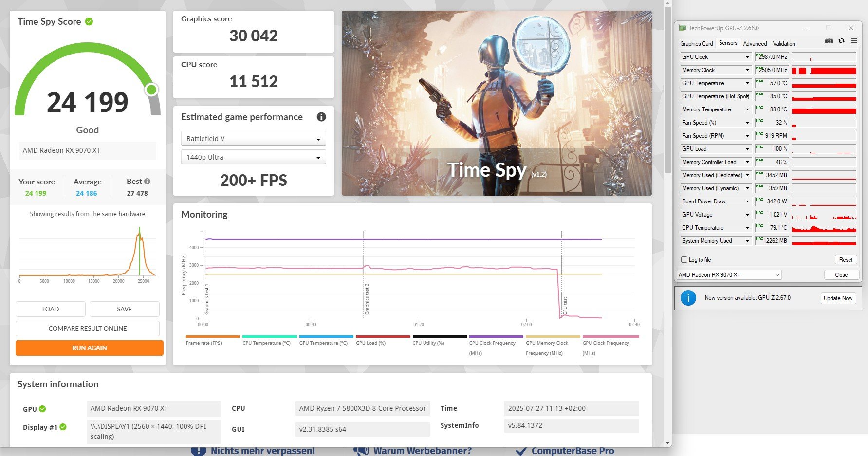Switch to the Graphics Card tab
This screenshot has height=456, width=868.
click(x=696, y=44)
